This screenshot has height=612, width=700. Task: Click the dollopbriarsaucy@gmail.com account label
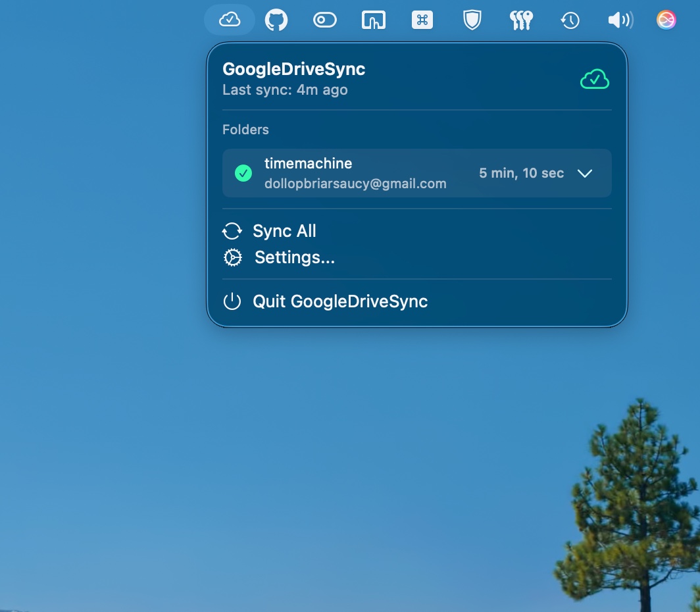[x=355, y=184]
